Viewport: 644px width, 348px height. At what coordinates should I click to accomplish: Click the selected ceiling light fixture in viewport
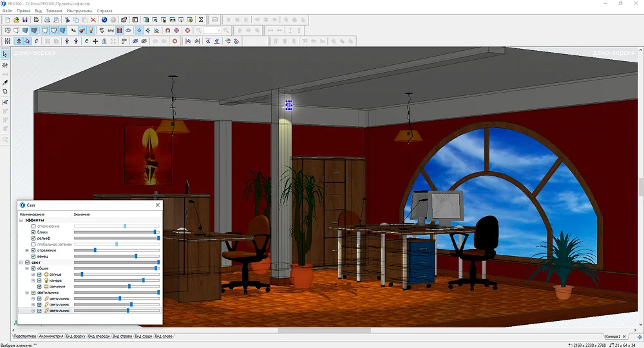point(289,105)
